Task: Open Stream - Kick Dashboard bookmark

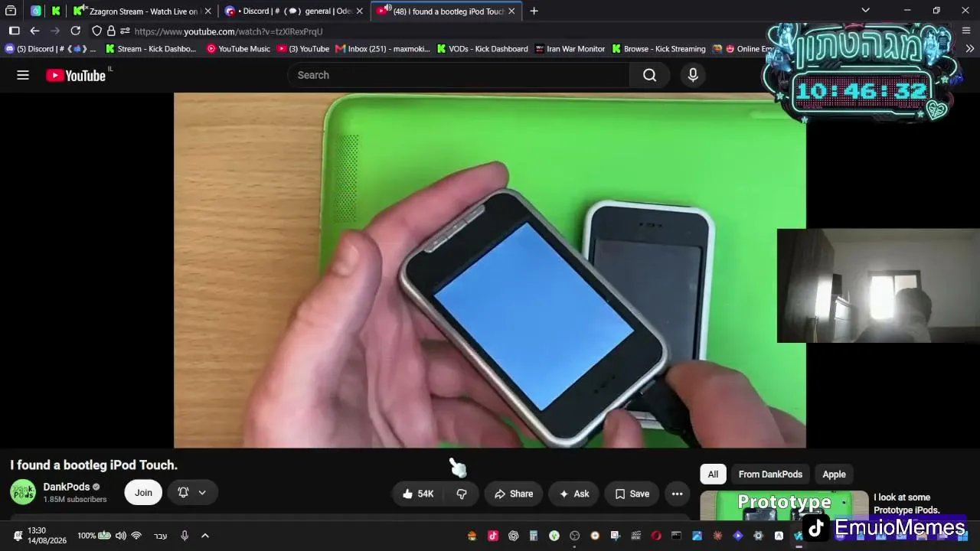Action: pyautogui.click(x=151, y=49)
